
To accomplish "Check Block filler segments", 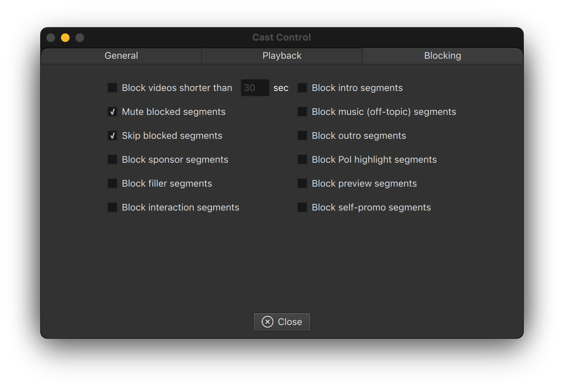I will point(112,183).
